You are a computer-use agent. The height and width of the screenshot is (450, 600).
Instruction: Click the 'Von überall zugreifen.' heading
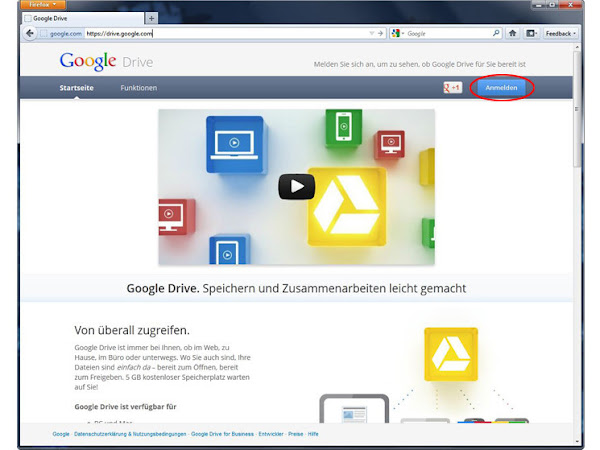[x=132, y=330]
